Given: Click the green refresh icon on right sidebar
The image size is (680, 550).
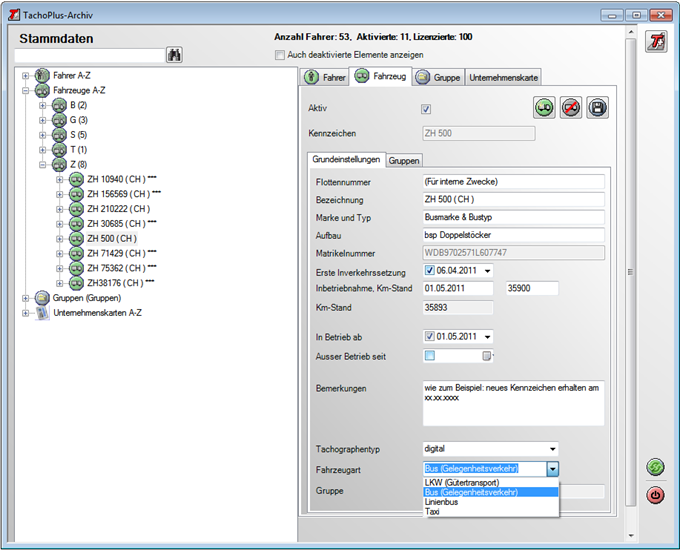Looking at the screenshot, I should (x=655, y=467).
